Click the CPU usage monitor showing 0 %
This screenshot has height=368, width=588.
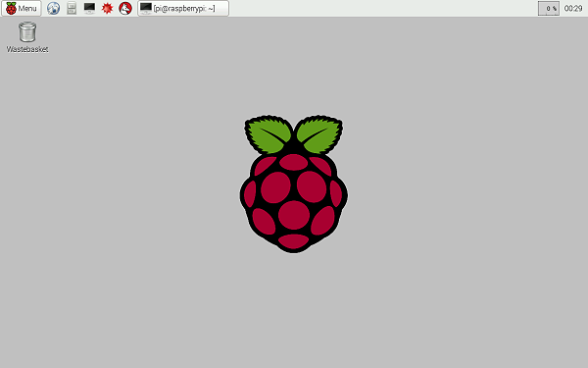coord(549,8)
